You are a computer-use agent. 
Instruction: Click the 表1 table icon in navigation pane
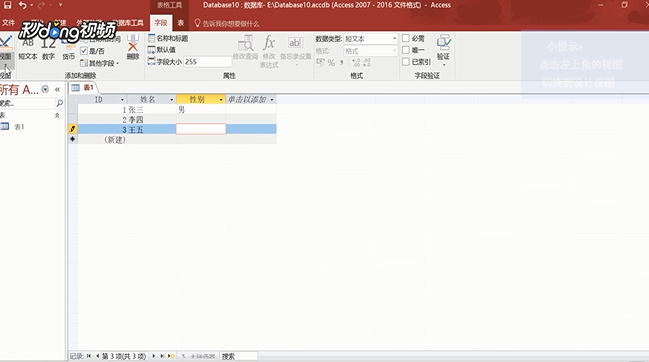pyautogui.click(x=5, y=127)
